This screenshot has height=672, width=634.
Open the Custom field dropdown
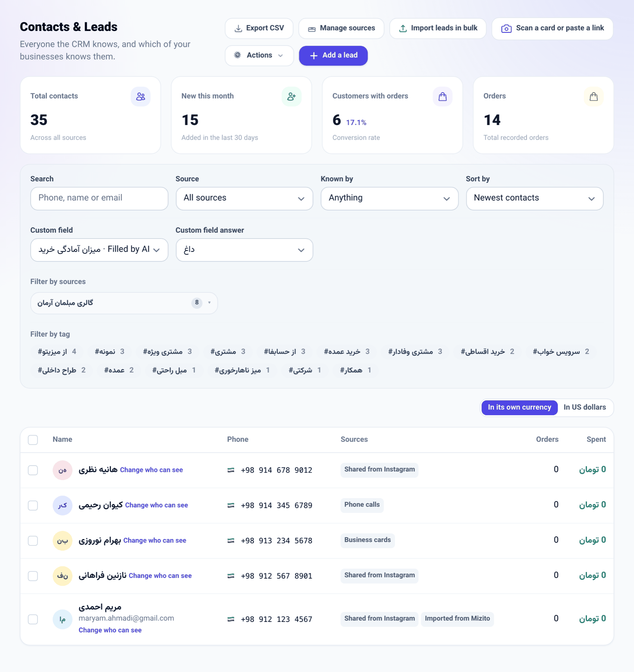(x=99, y=250)
